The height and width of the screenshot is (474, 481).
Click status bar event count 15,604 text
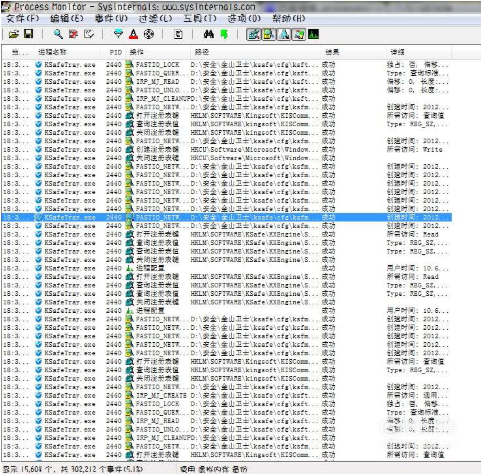tap(73, 469)
